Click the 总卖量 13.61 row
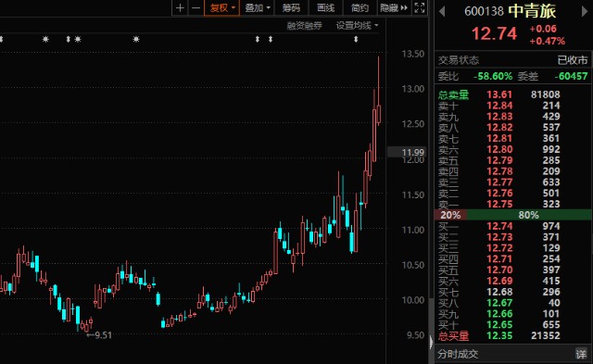 (513, 94)
